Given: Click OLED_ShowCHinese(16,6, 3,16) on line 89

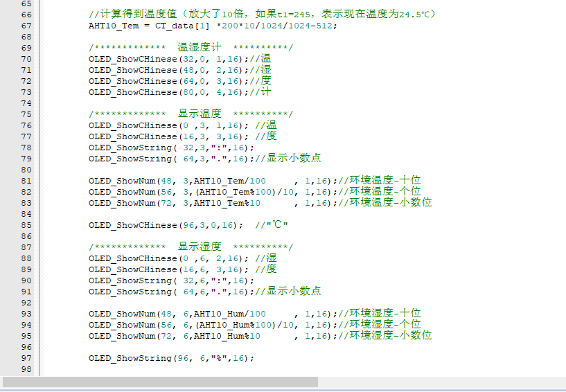Looking at the screenshot, I should pos(168,269).
